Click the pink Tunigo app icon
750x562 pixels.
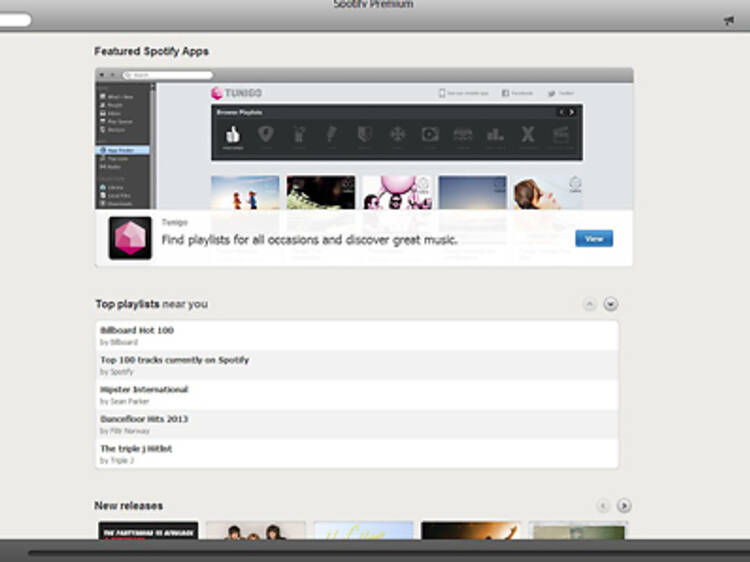coord(130,238)
